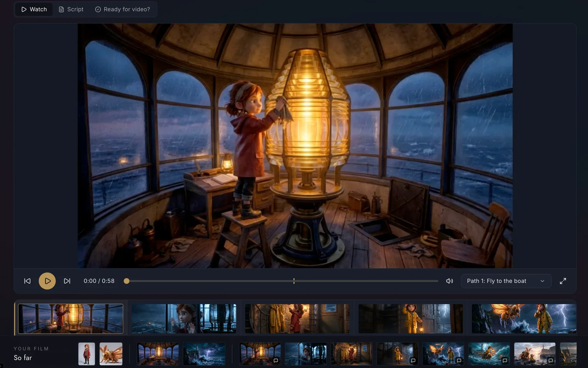The height and width of the screenshot is (368, 588).
Task: Select the girl with lantern by the door scene
Action: tap(410, 318)
